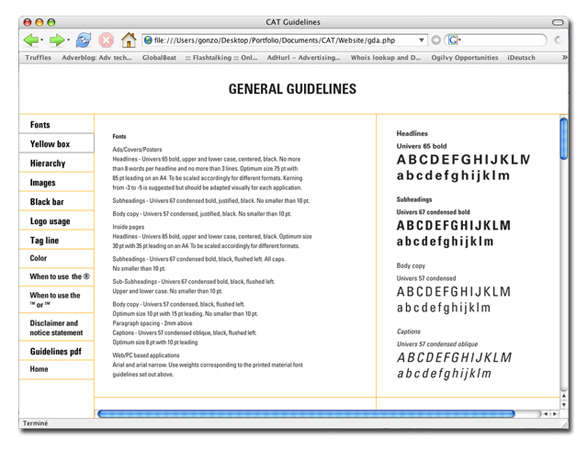The height and width of the screenshot is (450, 588).
Task: Click the Univers 57 condensed oblique label
Action: [437, 344]
